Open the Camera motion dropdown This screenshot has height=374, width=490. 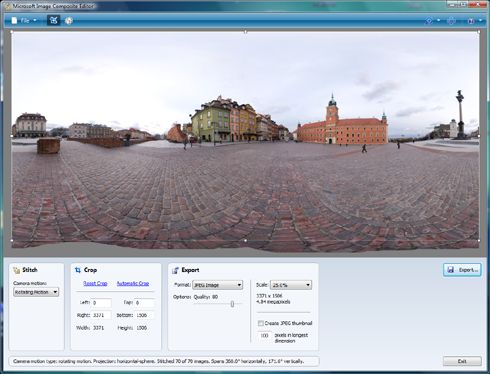click(x=36, y=292)
